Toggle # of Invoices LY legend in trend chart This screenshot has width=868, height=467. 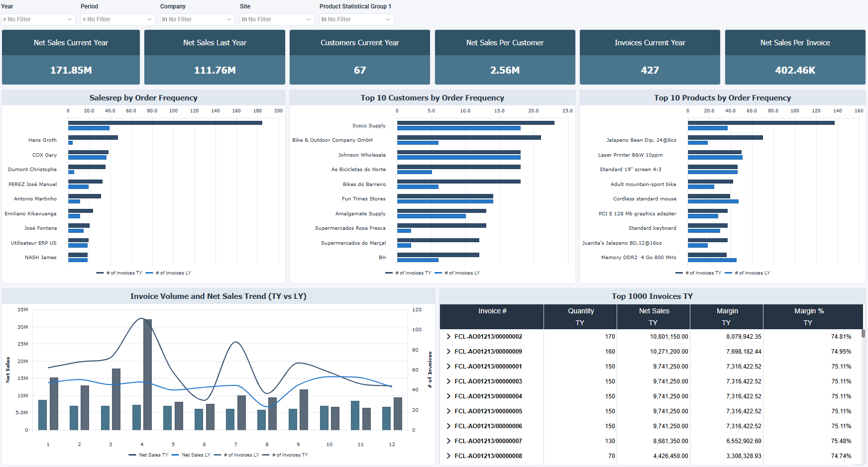236,455
